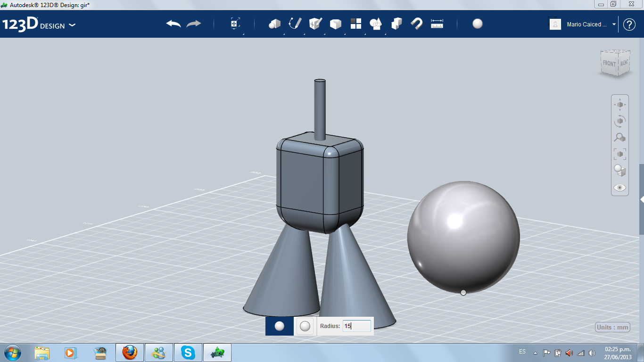Redo the action with the right arrow
This screenshot has width=644, height=362.
coord(194,24)
